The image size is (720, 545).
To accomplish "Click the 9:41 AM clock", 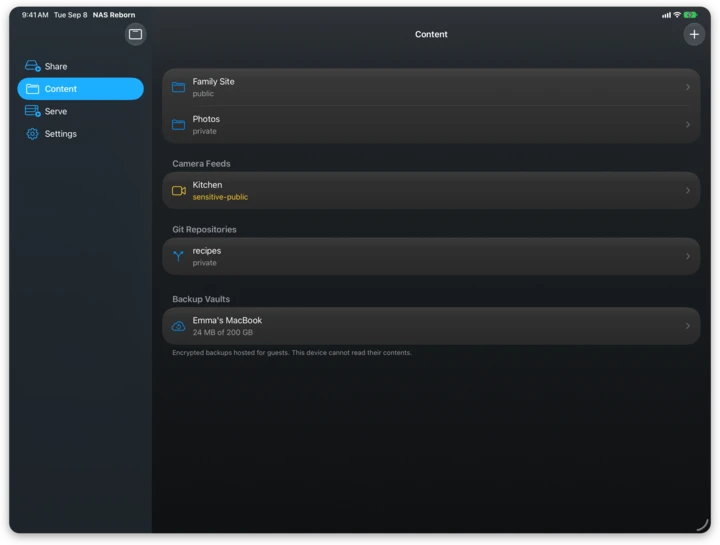I will point(35,15).
